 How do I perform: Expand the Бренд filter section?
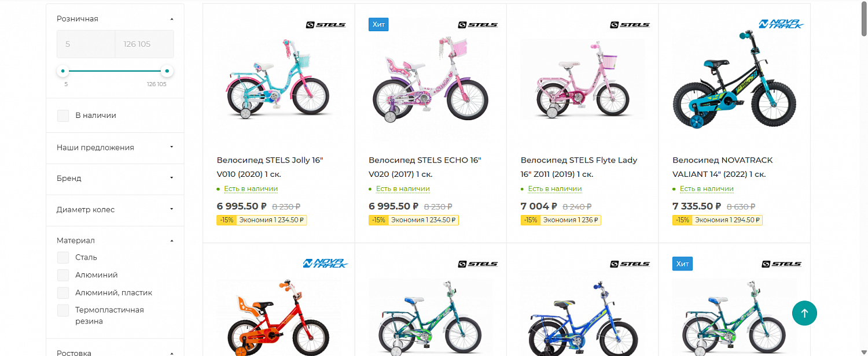[115, 178]
